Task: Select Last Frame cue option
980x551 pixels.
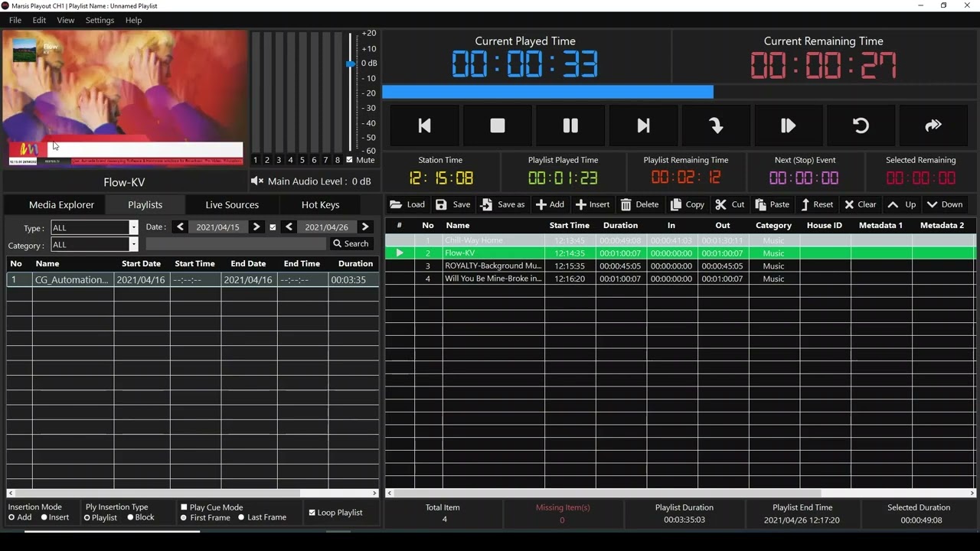Action: coord(241,517)
